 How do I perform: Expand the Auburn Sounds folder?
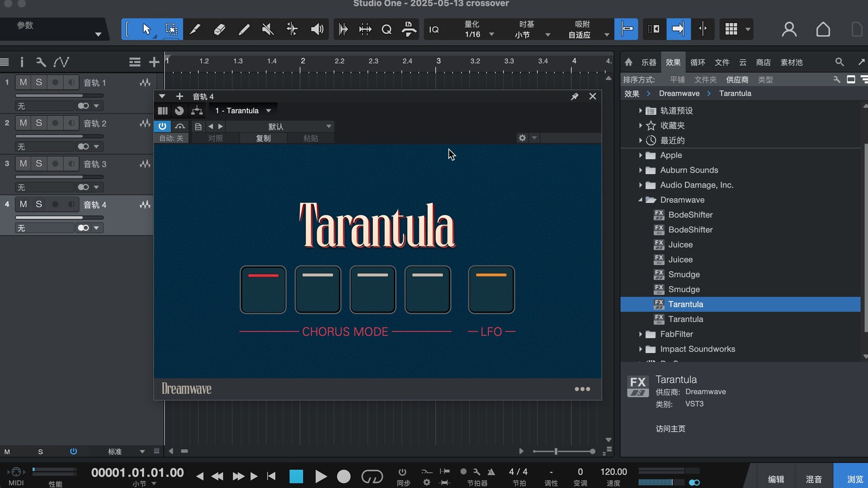click(640, 170)
